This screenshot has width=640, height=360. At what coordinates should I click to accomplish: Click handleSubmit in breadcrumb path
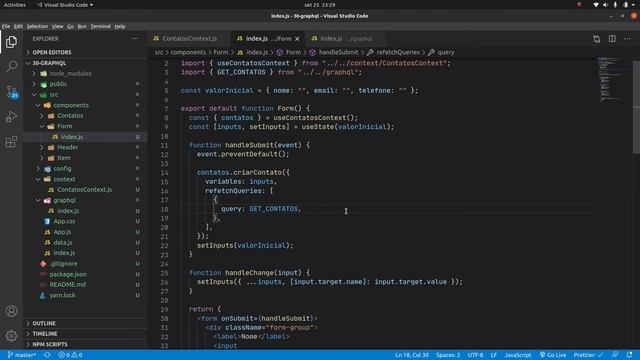pos(338,53)
